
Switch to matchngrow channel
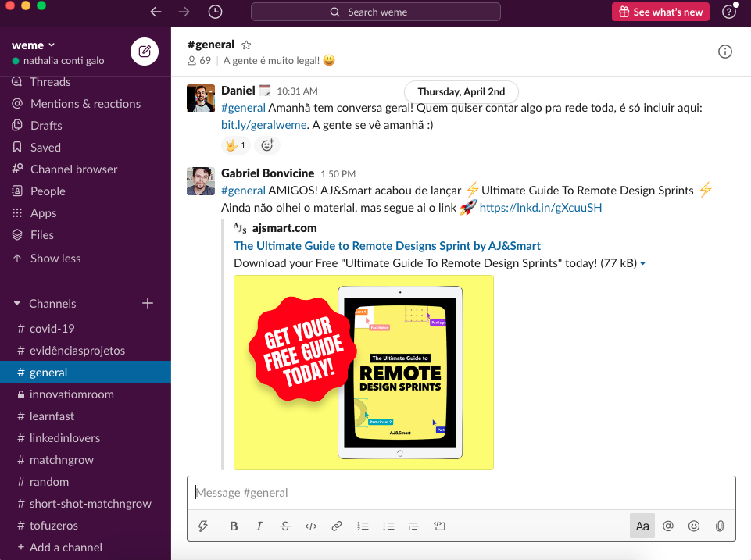(85, 460)
